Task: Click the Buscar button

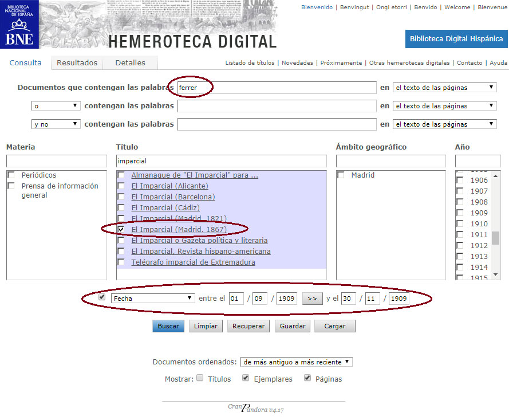Action: [168, 326]
